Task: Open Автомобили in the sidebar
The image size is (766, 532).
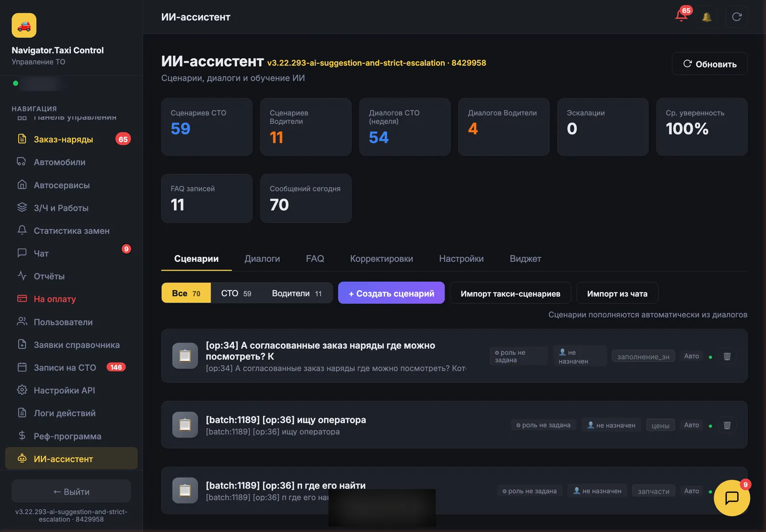Action: coord(71,162)
